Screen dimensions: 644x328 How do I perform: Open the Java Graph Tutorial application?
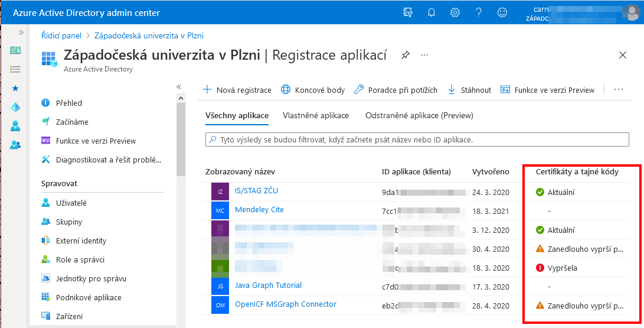point(268,285)
